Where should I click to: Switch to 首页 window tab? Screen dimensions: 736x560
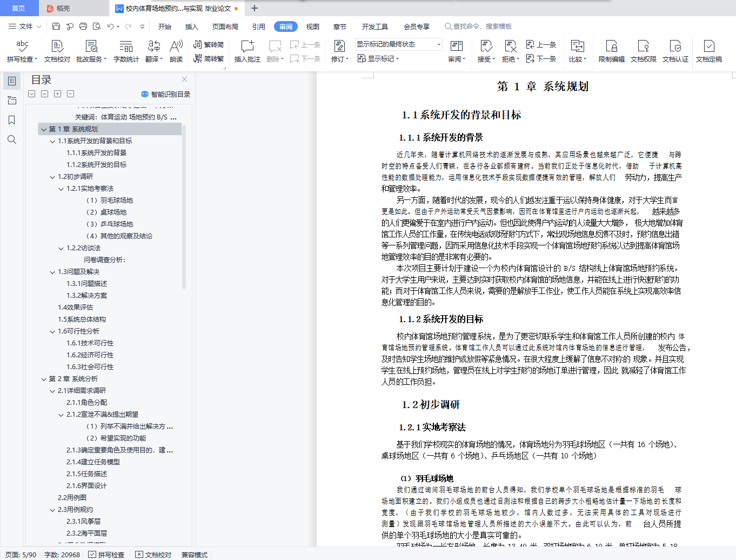(x=19, y=8)
